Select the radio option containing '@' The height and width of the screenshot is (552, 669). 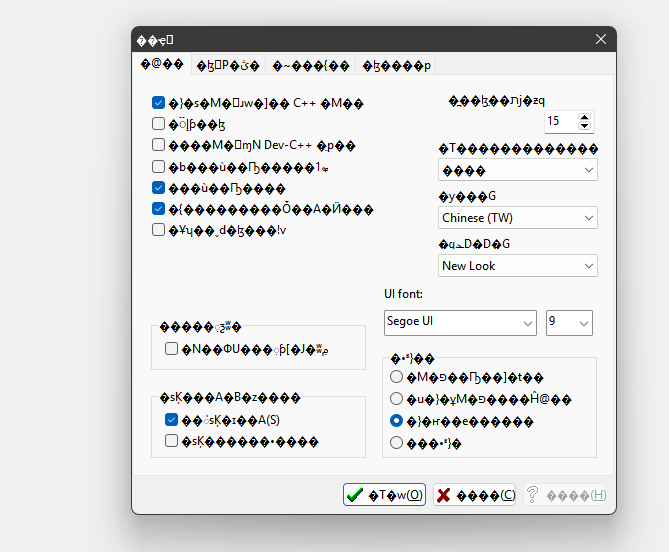coord(396,398)
